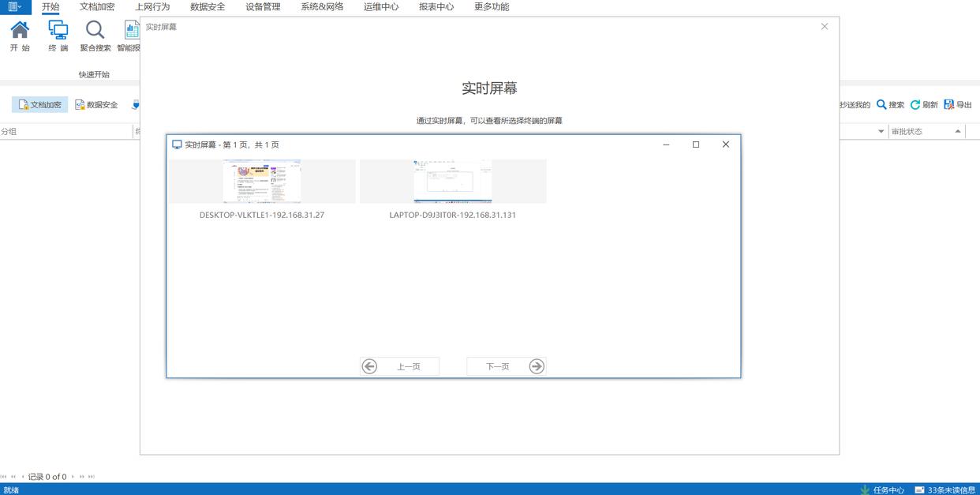Expand the column filter dropdown arrow left of 审批状态
Image resolution: width=980 pixels, height=495 pixels.
[881, 132]
